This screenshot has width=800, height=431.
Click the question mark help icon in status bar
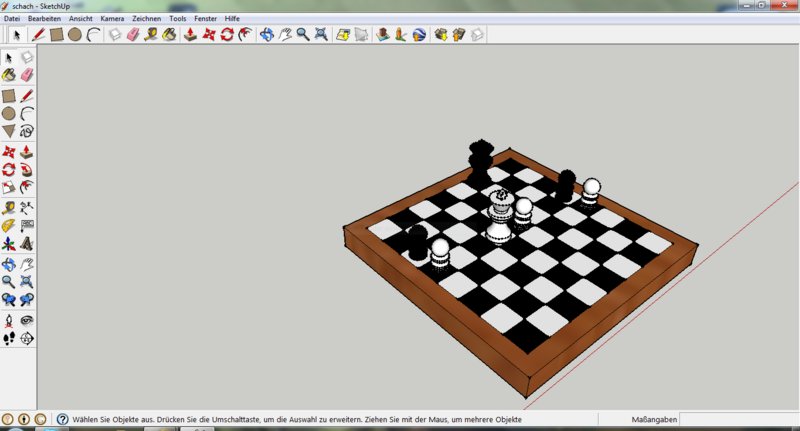coord(62,419)
